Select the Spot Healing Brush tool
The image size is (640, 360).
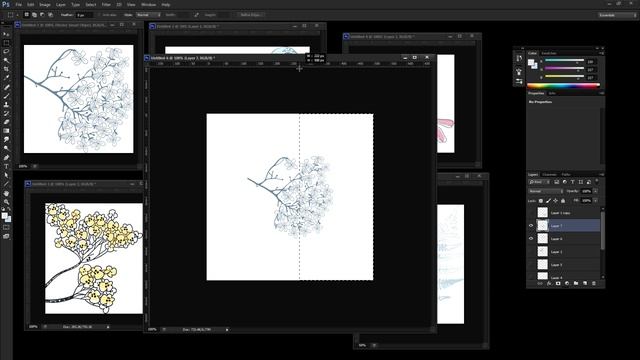[6, 87]
